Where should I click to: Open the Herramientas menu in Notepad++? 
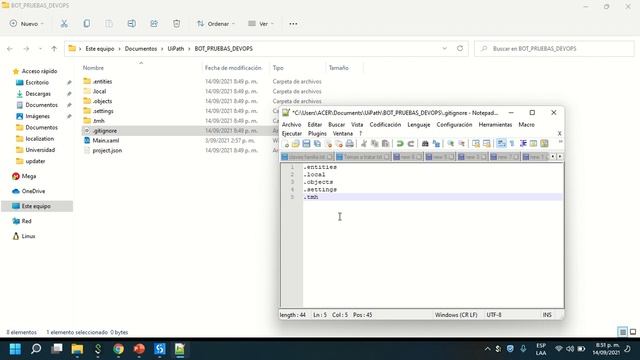coord(495,124)
